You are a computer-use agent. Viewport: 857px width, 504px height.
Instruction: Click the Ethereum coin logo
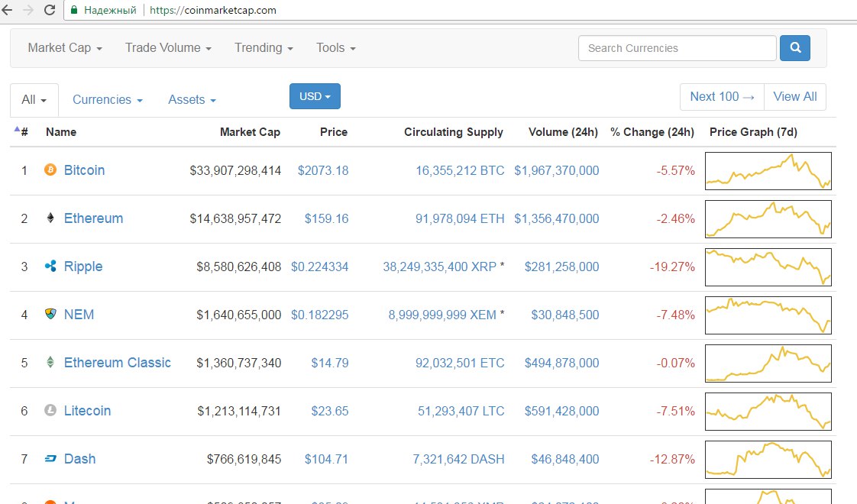(50, 218)
